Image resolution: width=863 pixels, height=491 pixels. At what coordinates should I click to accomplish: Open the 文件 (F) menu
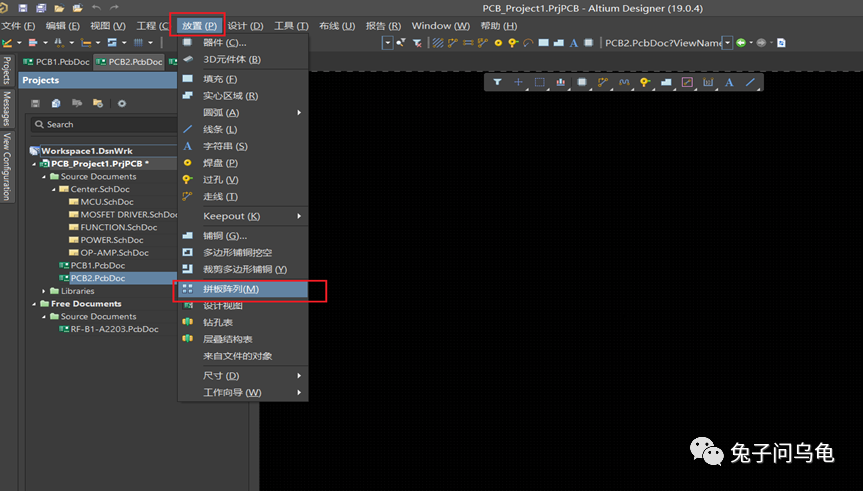click(x=18, y=26)
